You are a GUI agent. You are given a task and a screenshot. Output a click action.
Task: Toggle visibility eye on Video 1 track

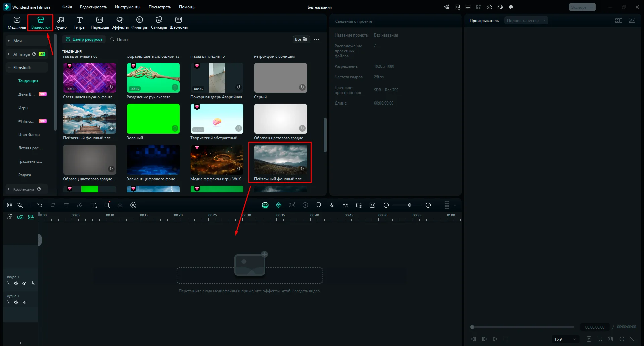point(24,283)
